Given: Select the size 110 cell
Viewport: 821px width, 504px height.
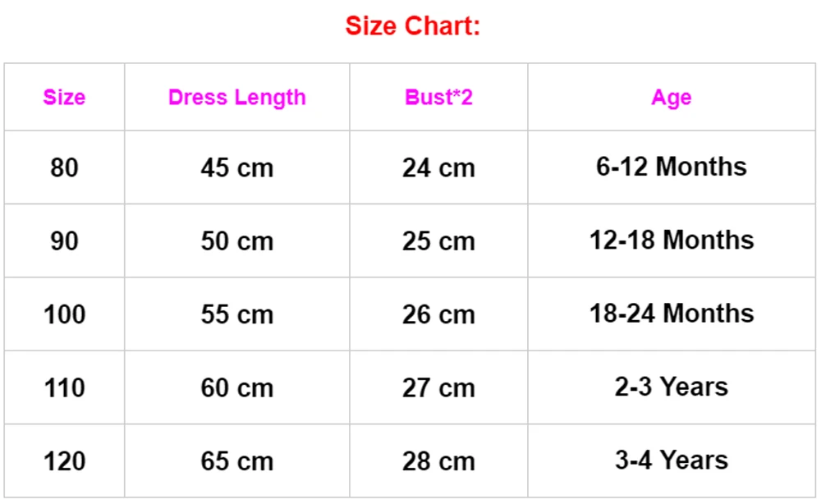Looking at the screenshot, I should [64, 387].
